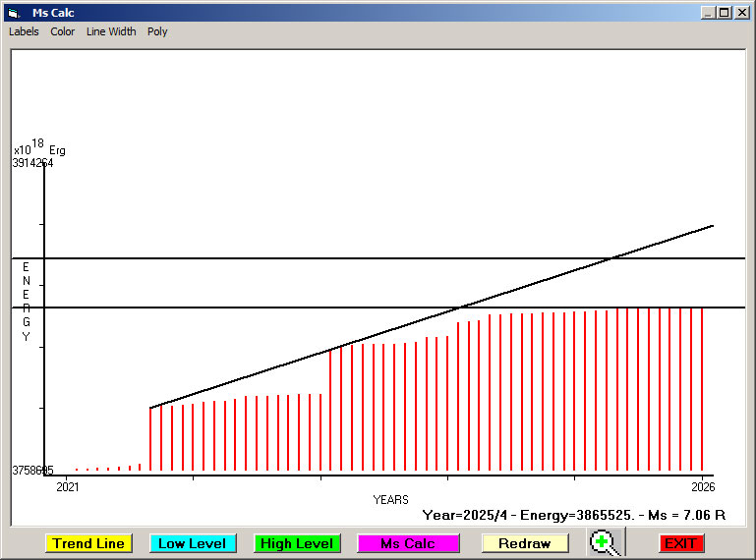Click the Year/Energy/Ms status readout text
The width and height of the screenshot is (756, 560).
point(573,514)
